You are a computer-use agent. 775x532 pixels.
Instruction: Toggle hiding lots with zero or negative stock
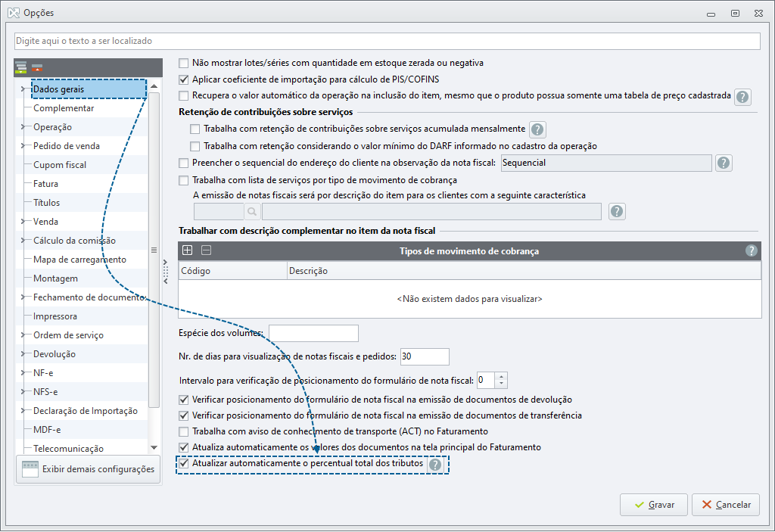click(x=183, y=64)
